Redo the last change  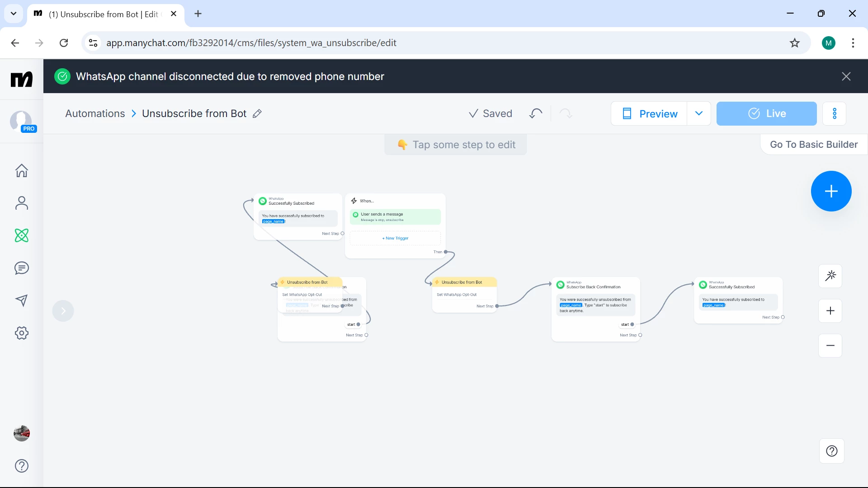click(566, 113)
